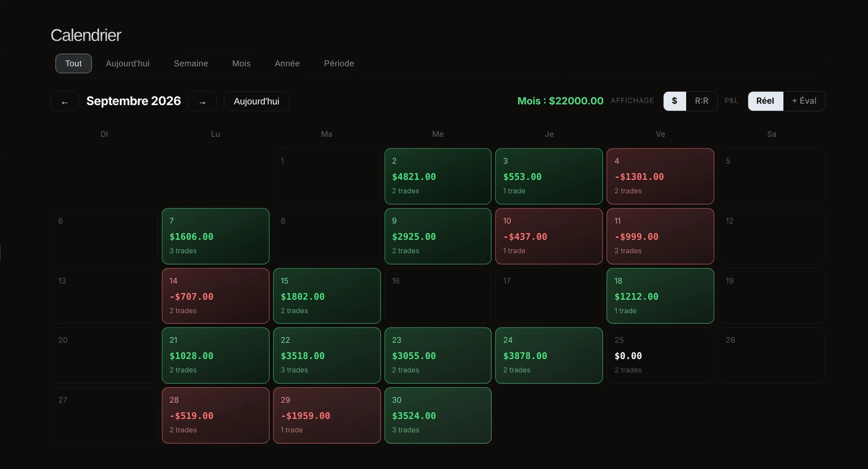Go to next month with right arrow

(x=202, y=101)
